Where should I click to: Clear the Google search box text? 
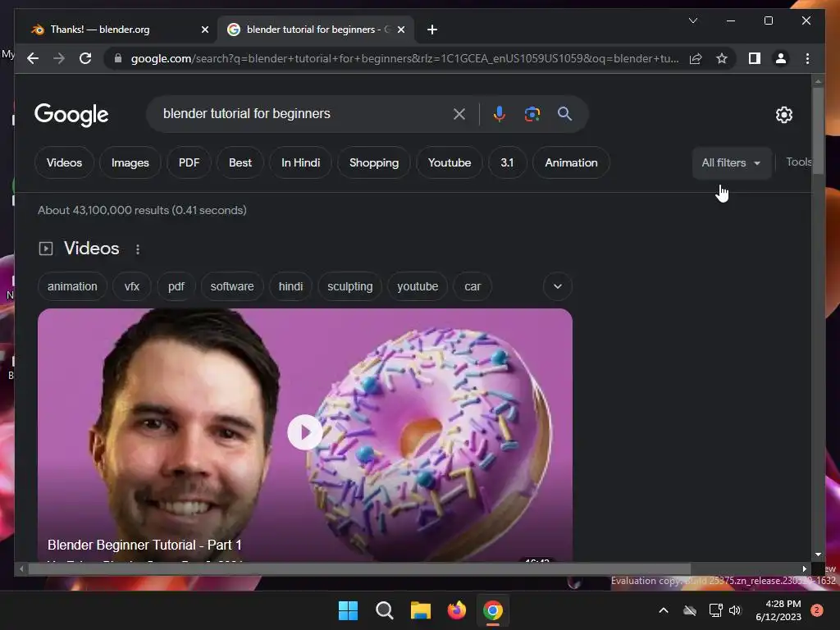tap(459, 113)
